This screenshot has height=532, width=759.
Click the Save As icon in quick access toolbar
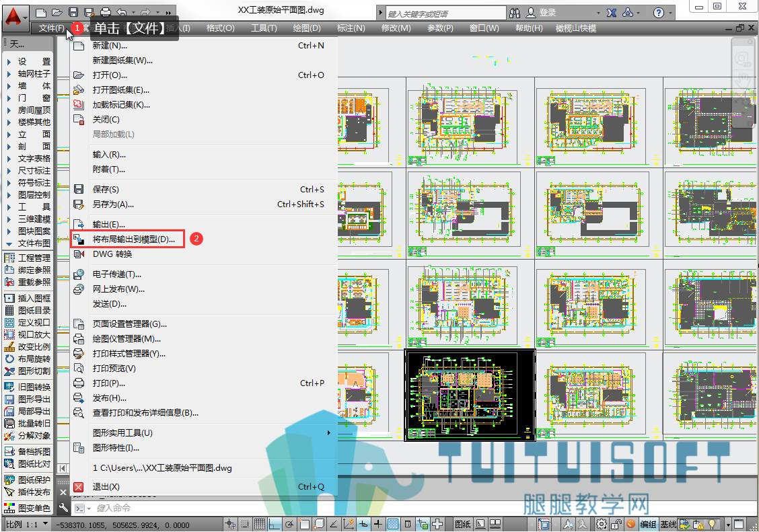click(89, 13)
